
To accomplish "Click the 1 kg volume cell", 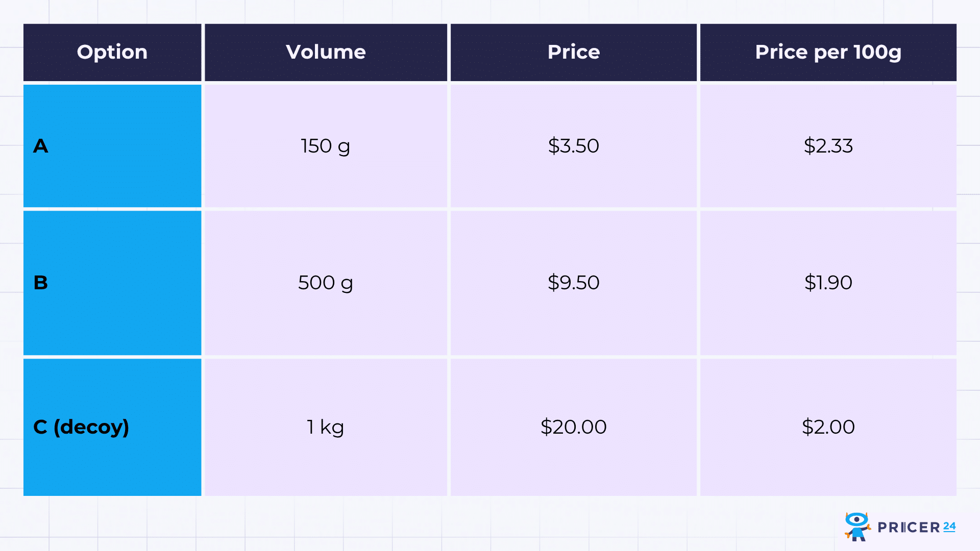I will (x=326, y=427).
